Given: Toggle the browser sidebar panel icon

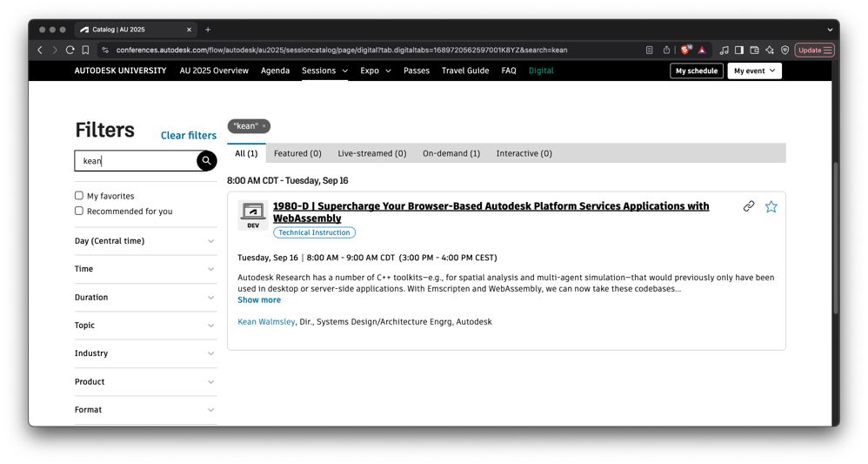Looking at the screenshot, I should click(738, 50).
